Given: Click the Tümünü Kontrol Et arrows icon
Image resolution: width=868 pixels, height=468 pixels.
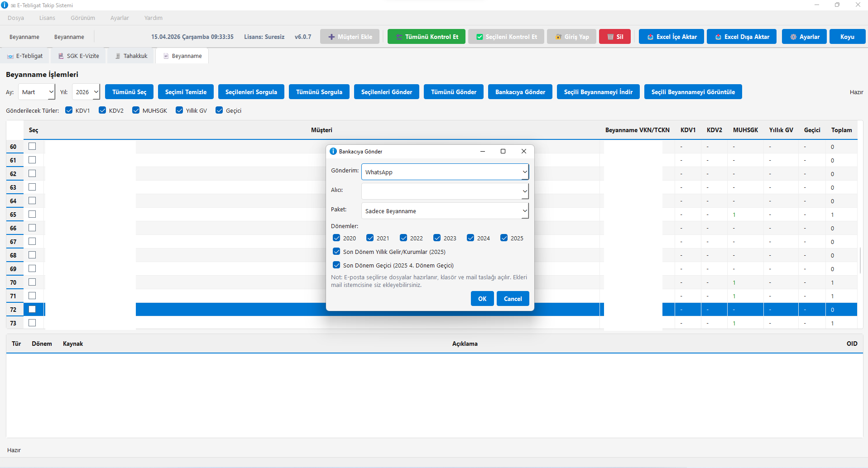Looking at the screenshot, I should [x=399, y=37].
